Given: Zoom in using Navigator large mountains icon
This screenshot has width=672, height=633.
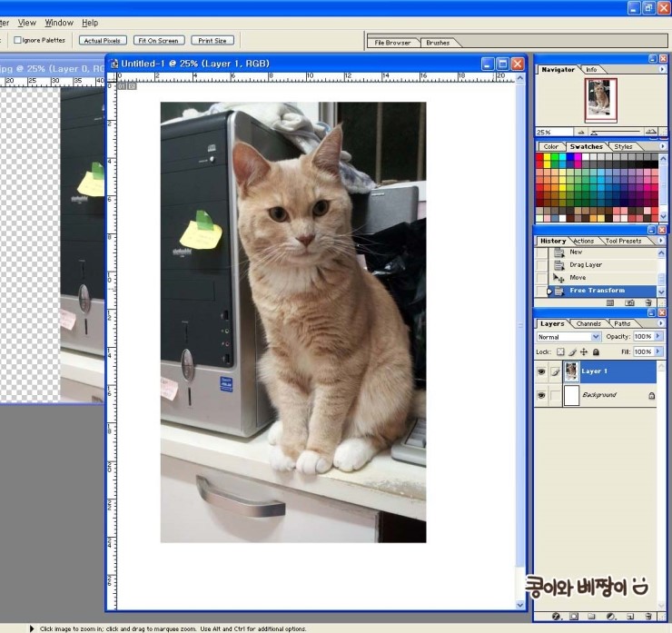Looking at the screenshot, I should pyautogui.click(x=651, y=132).
